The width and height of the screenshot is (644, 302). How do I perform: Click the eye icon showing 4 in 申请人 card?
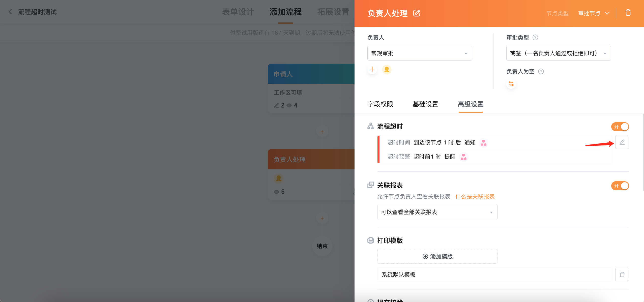click(x=289, y=105)
